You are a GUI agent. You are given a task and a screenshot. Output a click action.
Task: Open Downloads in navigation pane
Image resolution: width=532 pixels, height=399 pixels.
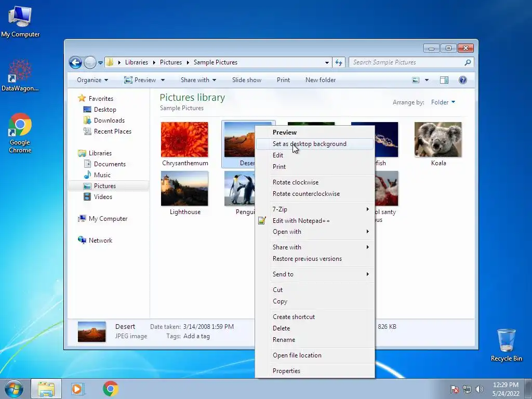pos(109,121)
